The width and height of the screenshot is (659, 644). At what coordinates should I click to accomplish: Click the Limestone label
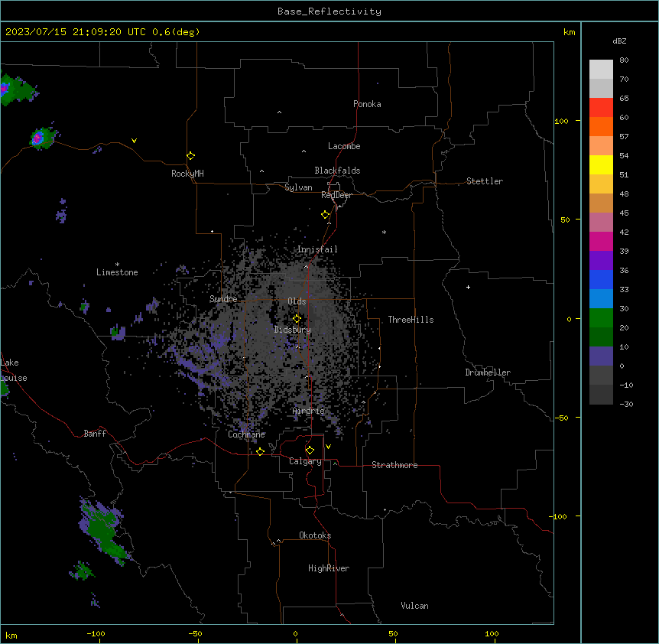click(x=117, y=272)
